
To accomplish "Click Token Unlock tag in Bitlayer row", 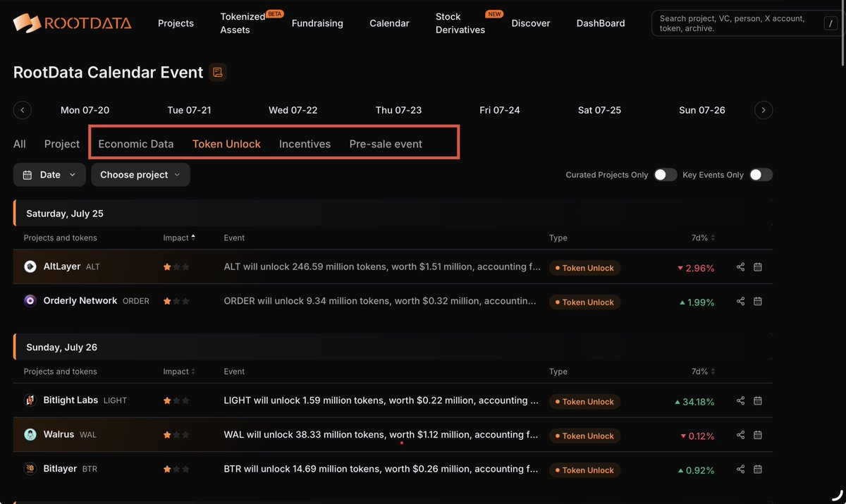I will [x=584, y=470].
